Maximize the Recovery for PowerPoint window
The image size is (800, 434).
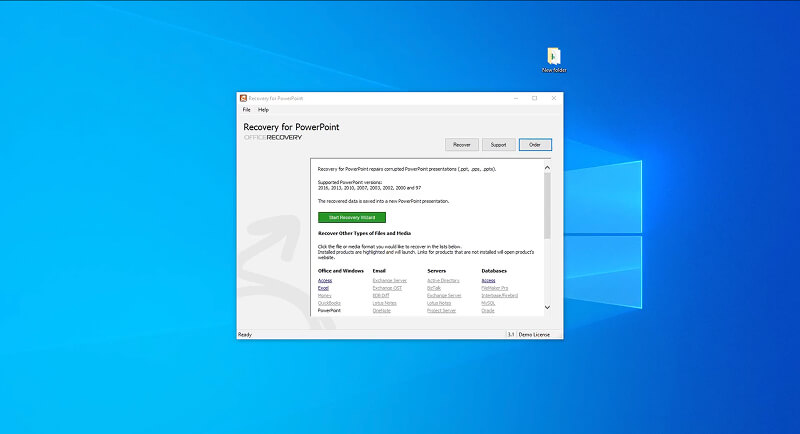click(534, 98)
